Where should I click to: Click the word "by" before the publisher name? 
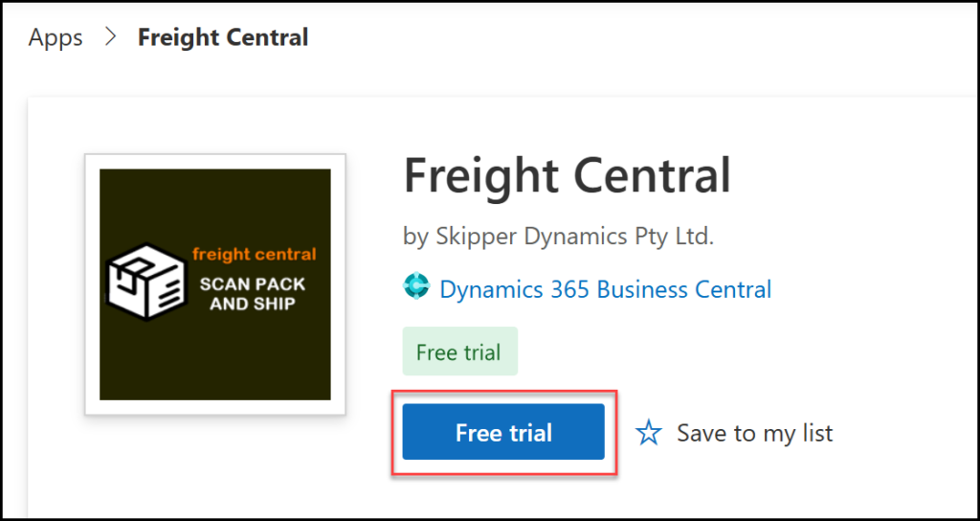coord(415,237)
